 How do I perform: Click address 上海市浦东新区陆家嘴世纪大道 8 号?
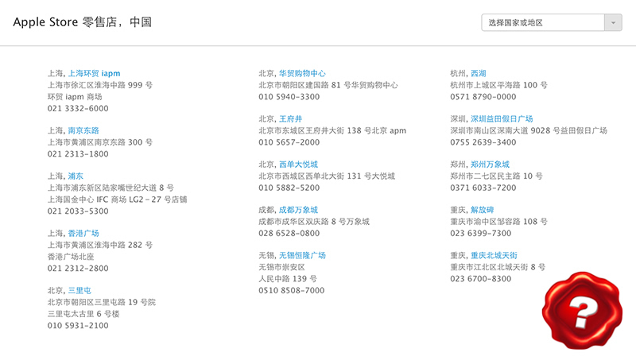(x=111, y=188)
